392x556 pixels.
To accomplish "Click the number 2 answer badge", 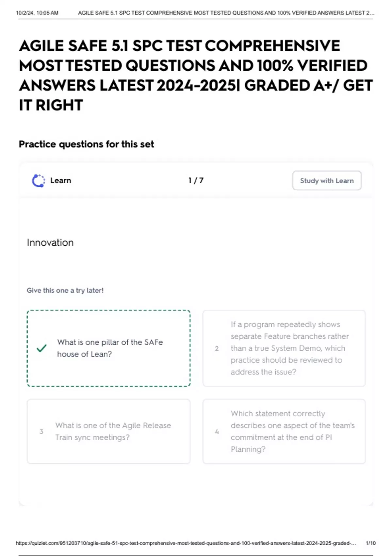I will (217, 348).
